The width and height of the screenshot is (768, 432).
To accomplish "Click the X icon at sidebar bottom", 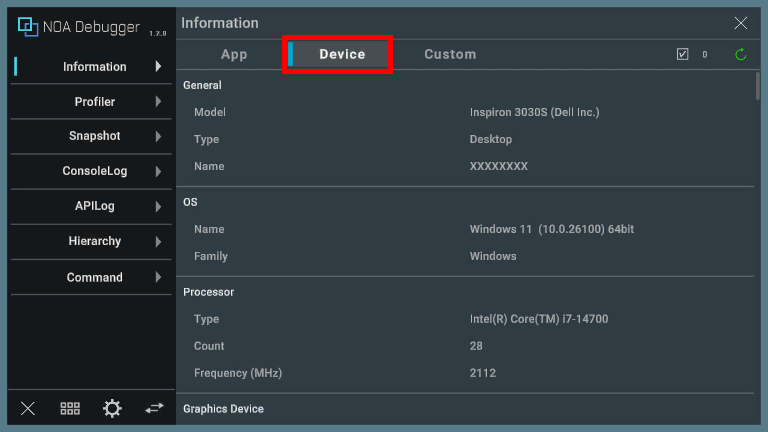I will coord(28,408).
